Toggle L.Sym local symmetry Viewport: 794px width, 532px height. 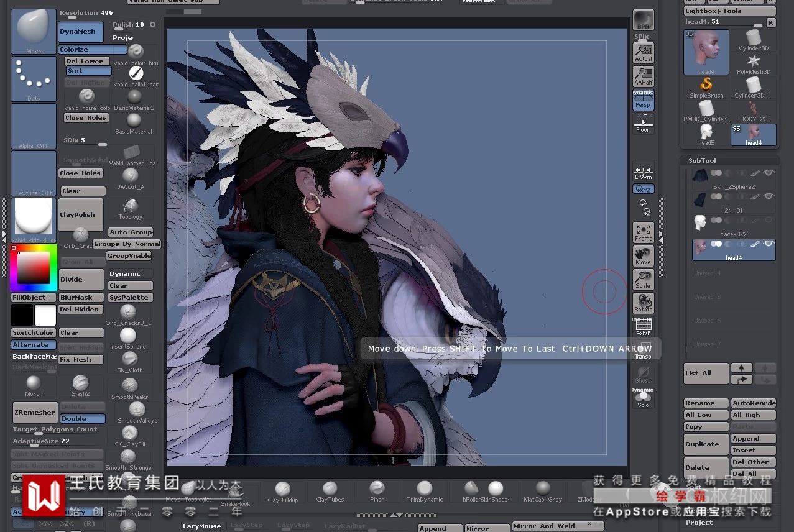(x=643, y=172)
